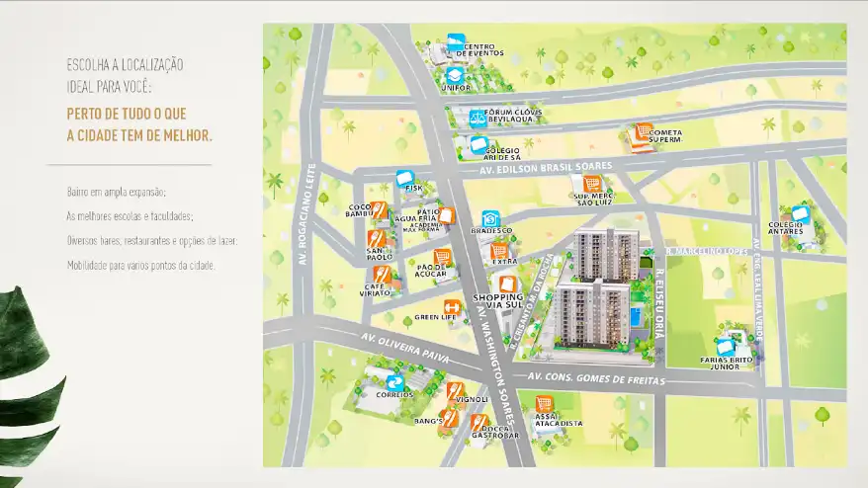
Task: Select the R. Crisanto M. da Rocha label
Action: 533,300
